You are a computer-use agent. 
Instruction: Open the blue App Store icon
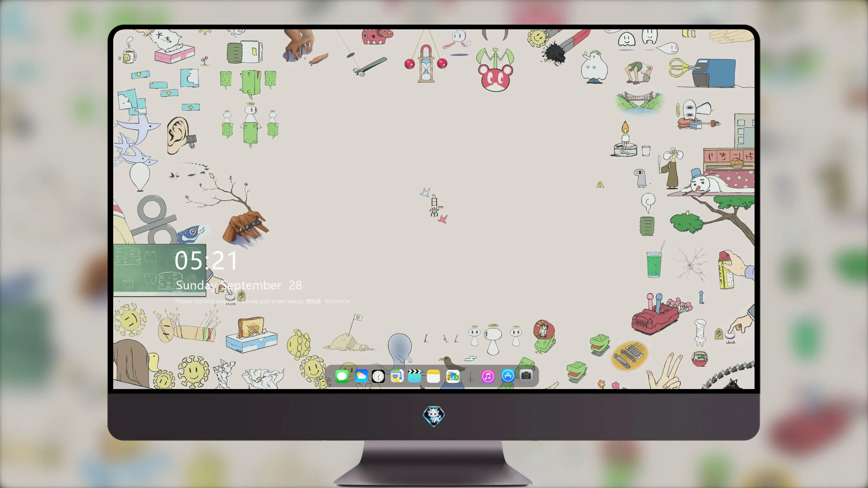[x=507, y=376]
